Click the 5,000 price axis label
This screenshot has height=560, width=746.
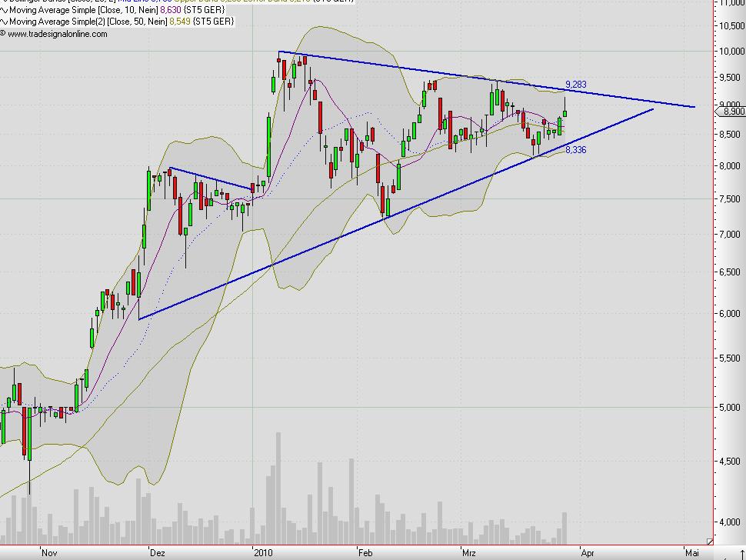(731, 408)
